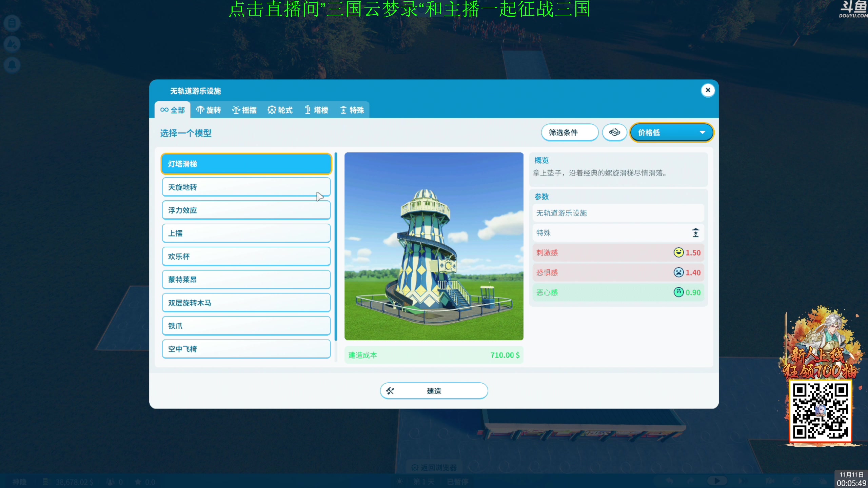Activate fast-forward game speed
868x488 pixels.
point(742,481)
